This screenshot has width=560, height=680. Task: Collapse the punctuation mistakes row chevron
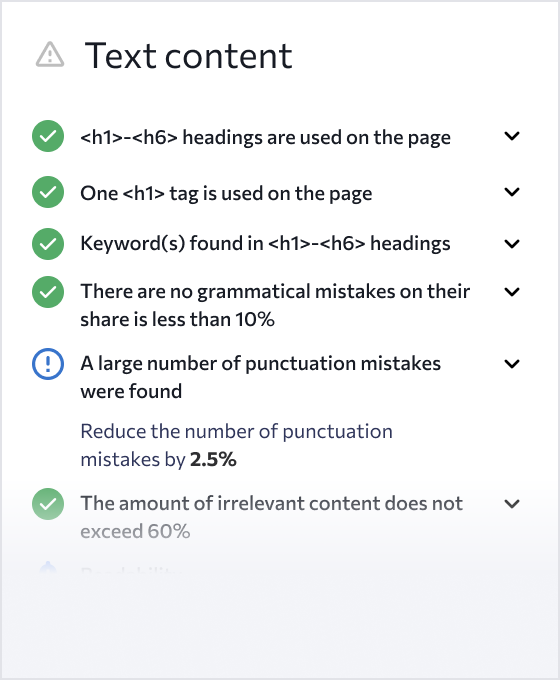(512, 364)
